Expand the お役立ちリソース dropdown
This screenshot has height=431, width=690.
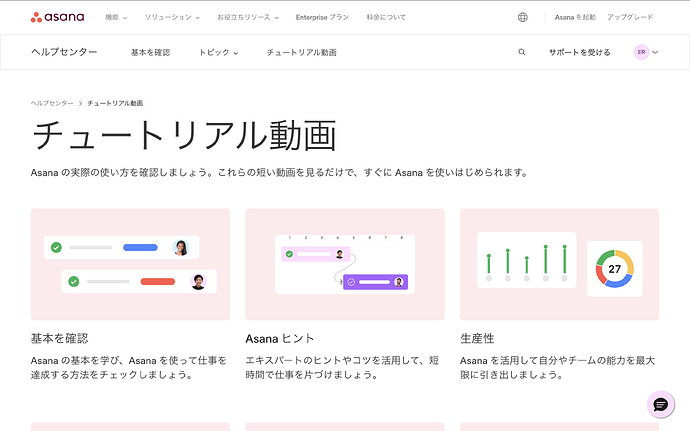point(248,17)
